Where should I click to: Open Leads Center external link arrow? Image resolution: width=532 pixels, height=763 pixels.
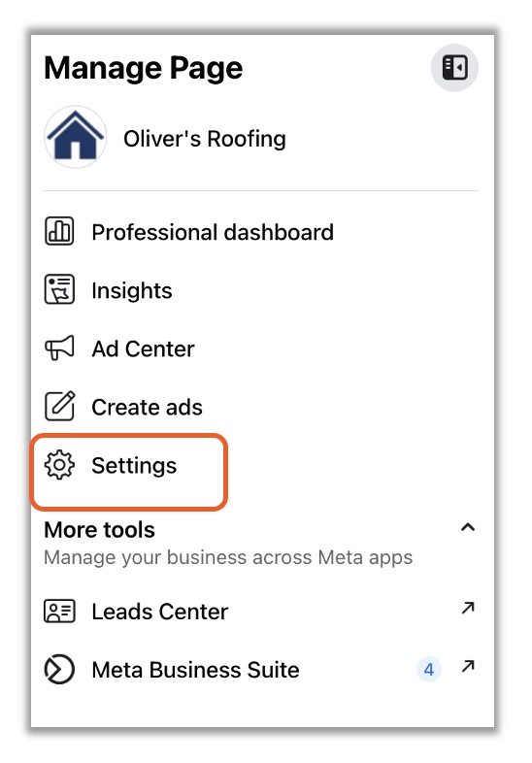tap(468, 608)
